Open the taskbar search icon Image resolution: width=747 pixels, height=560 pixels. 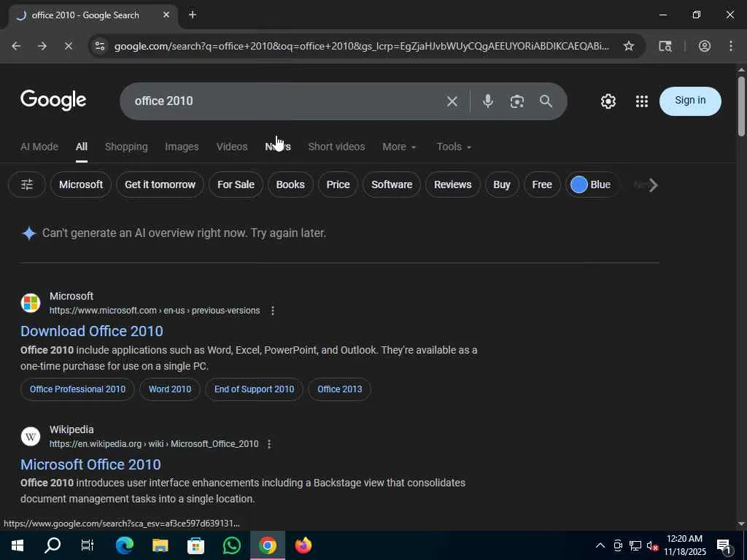[x=53, y=545]
